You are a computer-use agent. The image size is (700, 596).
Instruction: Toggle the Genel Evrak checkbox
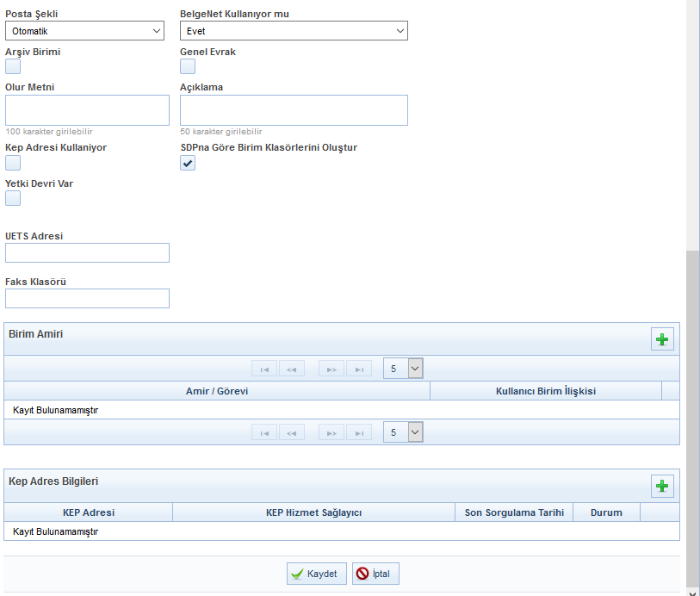coord(188,66)
